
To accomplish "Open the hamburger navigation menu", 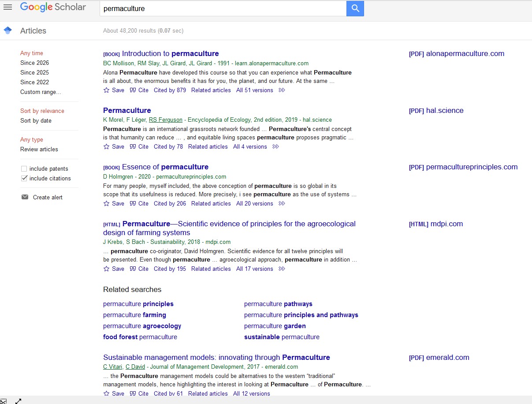I will click(x=8, y=7).
